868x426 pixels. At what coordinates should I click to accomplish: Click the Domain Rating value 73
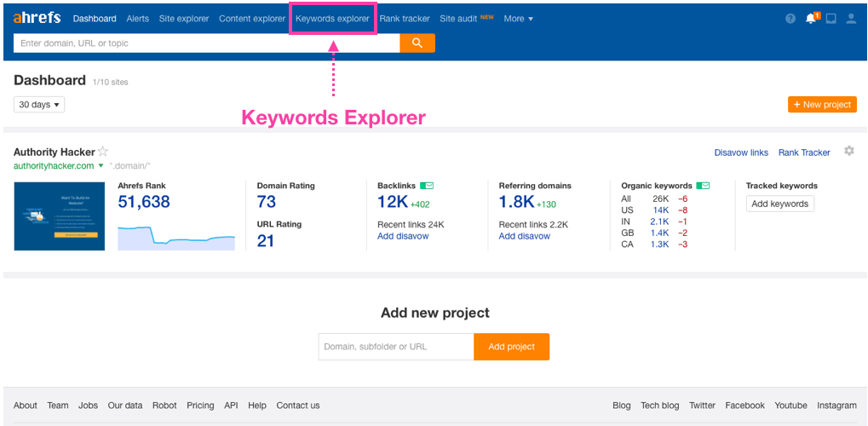point(267,202)
